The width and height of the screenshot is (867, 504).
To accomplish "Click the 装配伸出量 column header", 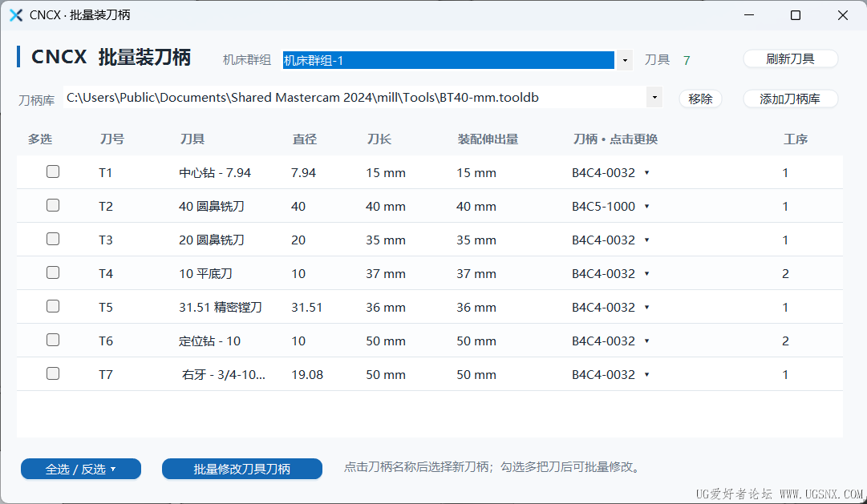I will (488, 139).
